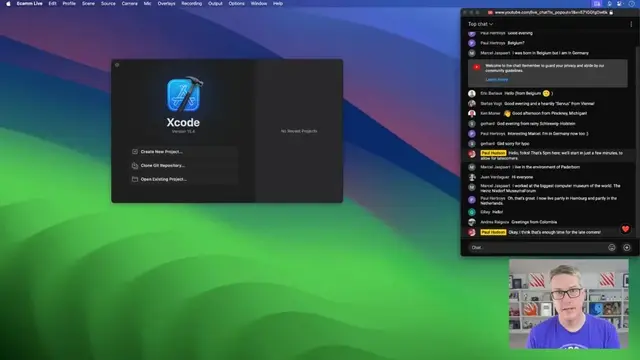Click the Learn more link in chat welcome
This screenshot has width=640, height=360.
tap(497, 80)
